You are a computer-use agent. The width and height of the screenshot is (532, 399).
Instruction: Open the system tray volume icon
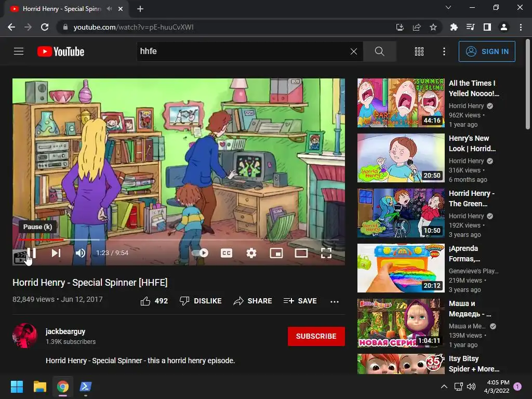(471, 387)
